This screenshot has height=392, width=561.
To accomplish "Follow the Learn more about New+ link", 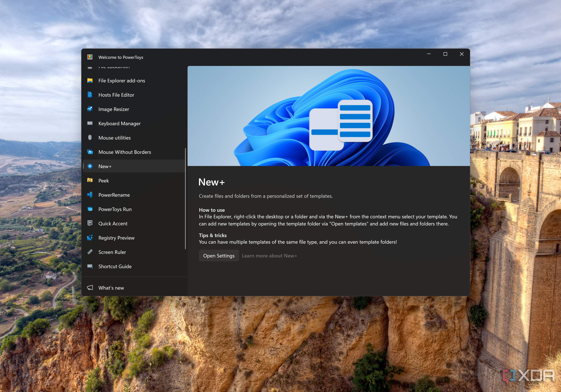I will coord(269,256).
